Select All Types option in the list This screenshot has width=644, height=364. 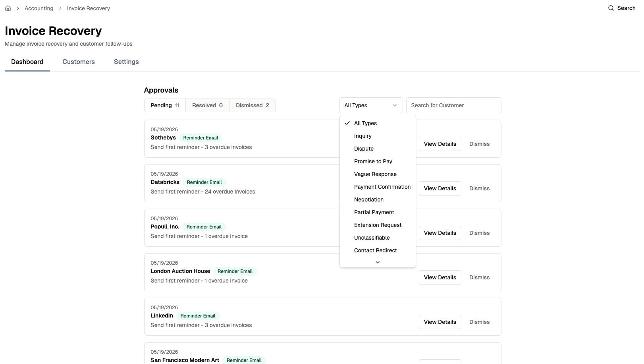pyautogui.click(x=378, y=123)
